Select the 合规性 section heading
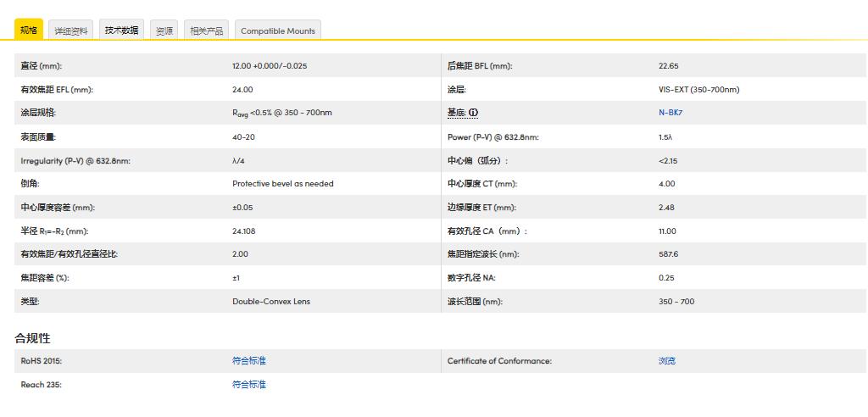 click(32, 338)
